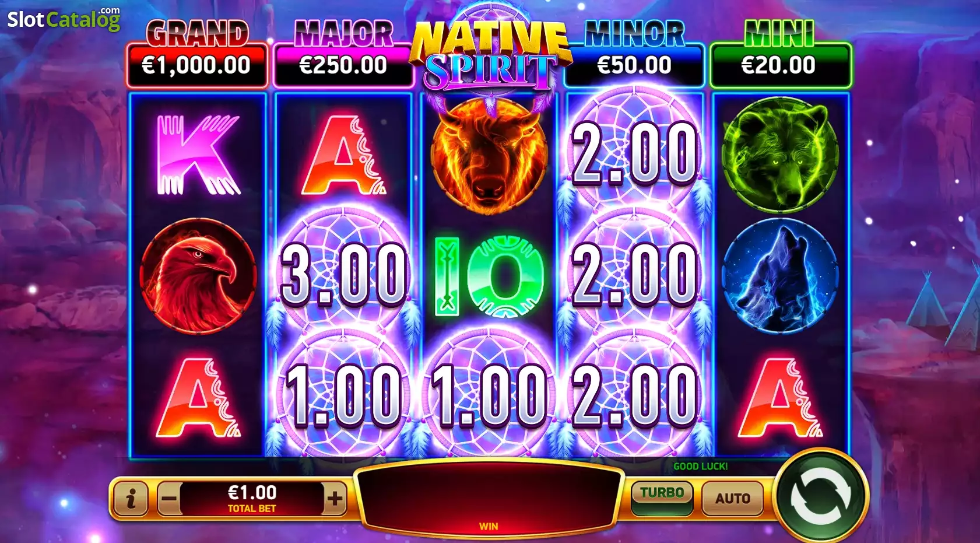Image resolution: width=980 pixels, height=543 pixels.
Task: Open the SlotCatalog.com logo link
Action: coord(64,19)
